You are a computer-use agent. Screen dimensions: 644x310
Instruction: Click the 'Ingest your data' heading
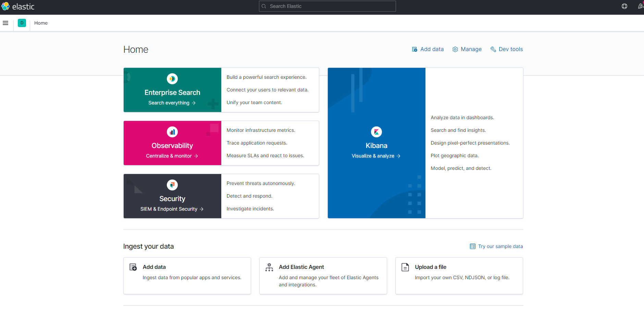pos(148,246)
